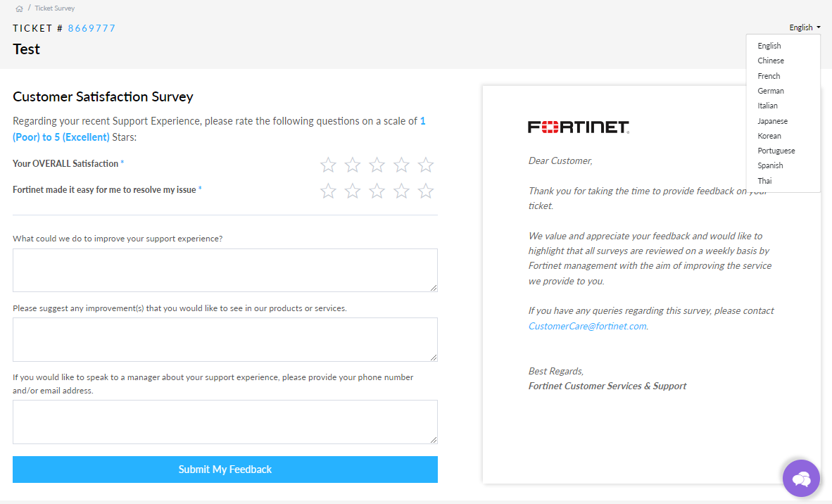Click the home icon in breadcrumb

[x=19, y=8]
